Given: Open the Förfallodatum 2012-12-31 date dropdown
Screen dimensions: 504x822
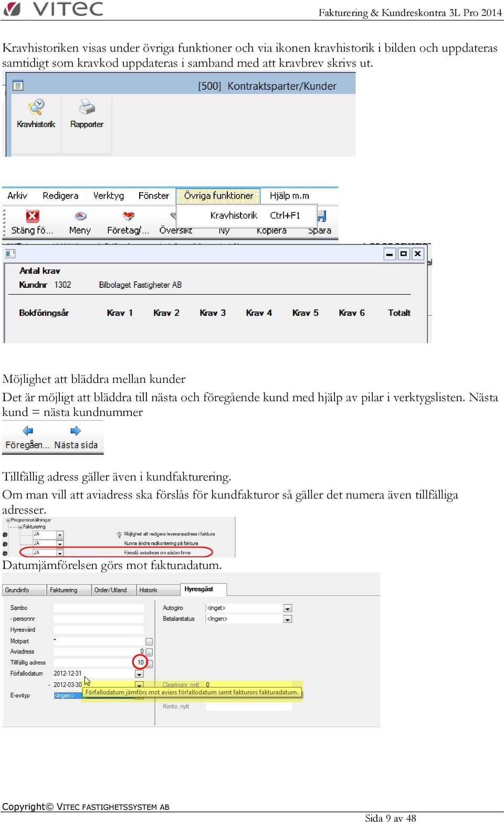Looking at the screenshot, I should tap(139, 674).
